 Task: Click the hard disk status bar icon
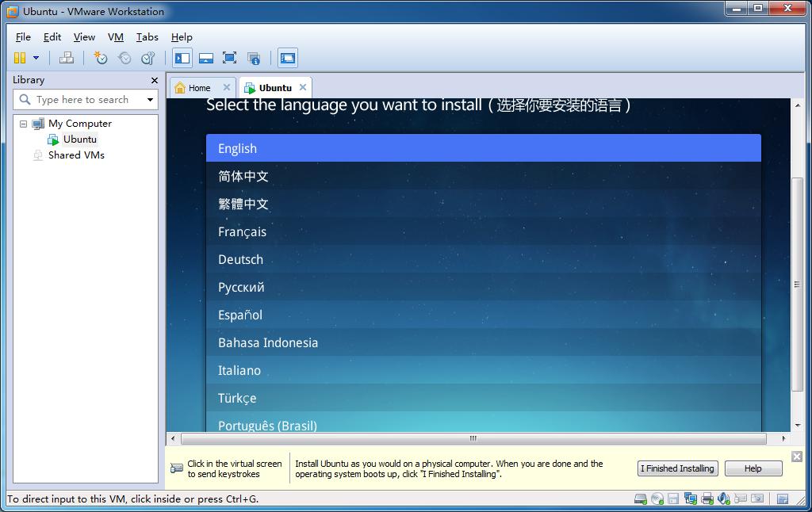click(641, 499)
